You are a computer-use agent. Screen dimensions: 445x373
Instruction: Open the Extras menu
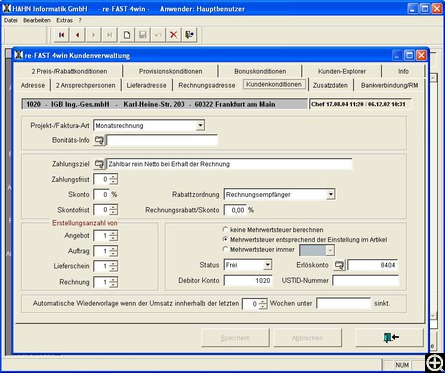[64, 20]
